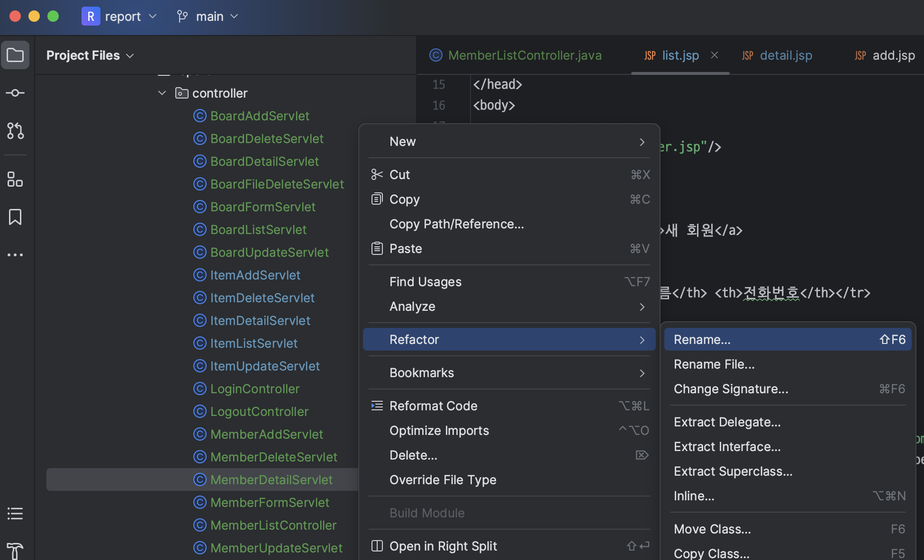The height and width of the screenshot is (560, 924).
Task: Select LoginController in the file tree
Action: [x=254, y=389]
